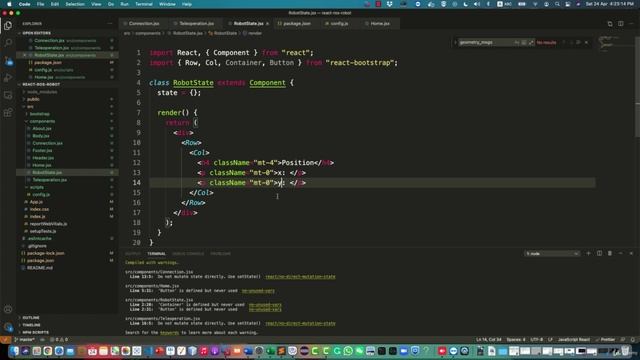Go to next match in find widget
The height and width of the screenshot is (360, 640).
click(x=571, y=42)
